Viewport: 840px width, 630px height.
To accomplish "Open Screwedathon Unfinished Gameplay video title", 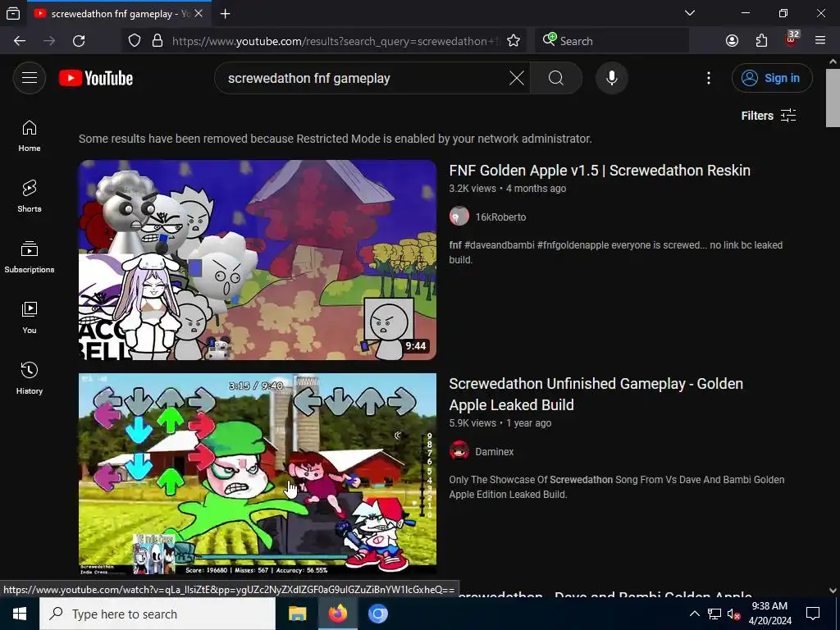I will coord(596,395).
